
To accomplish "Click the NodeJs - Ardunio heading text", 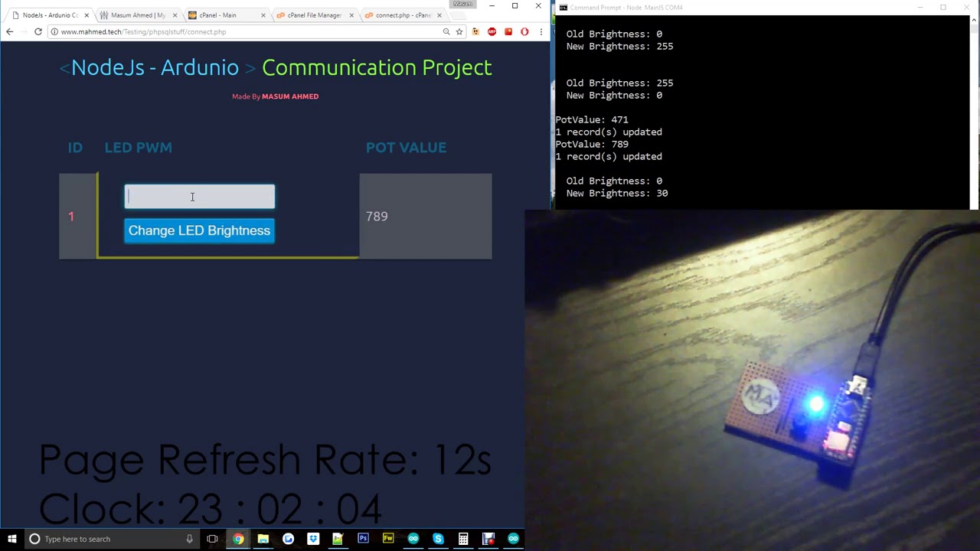I will point(155,67).
